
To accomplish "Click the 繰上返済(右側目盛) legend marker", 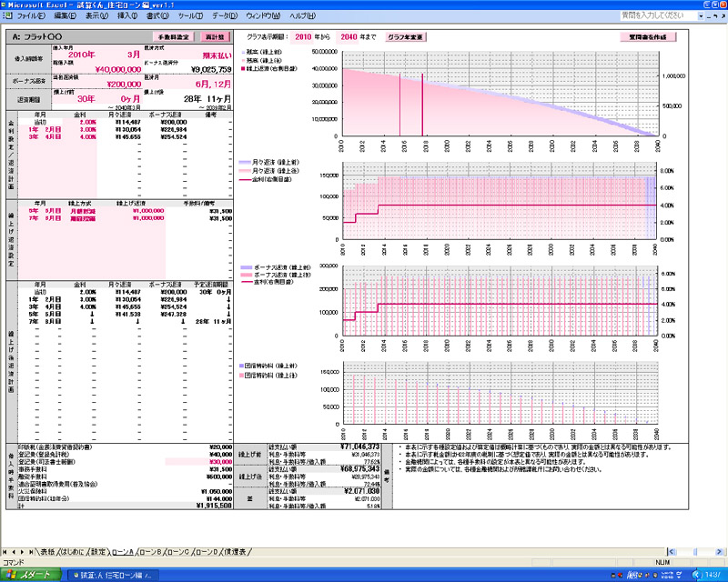I will pyautogui.click(x=243, y=69).
